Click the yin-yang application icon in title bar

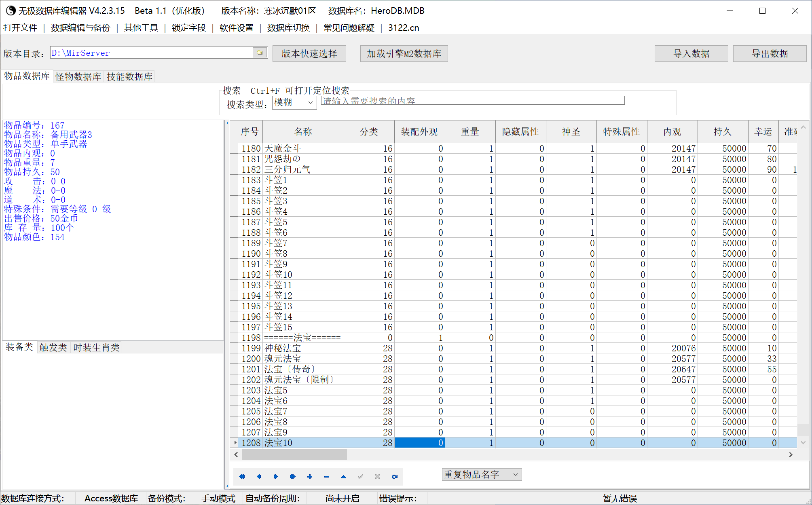11,11
